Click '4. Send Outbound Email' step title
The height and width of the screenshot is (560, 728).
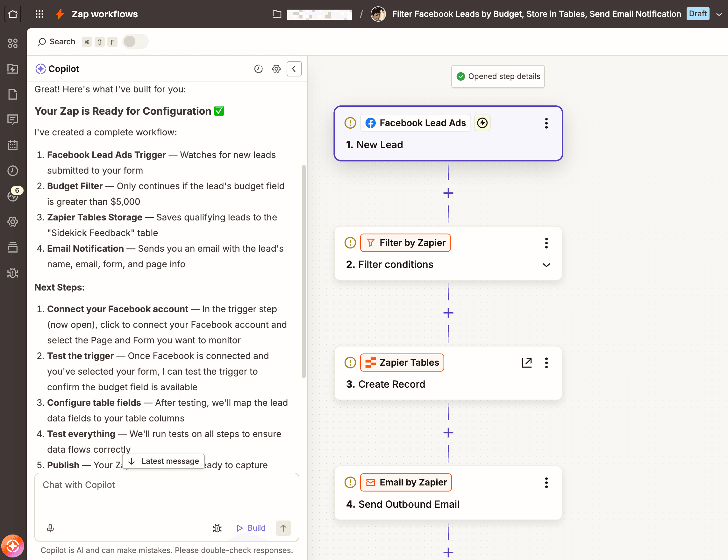tap(403, 504)
